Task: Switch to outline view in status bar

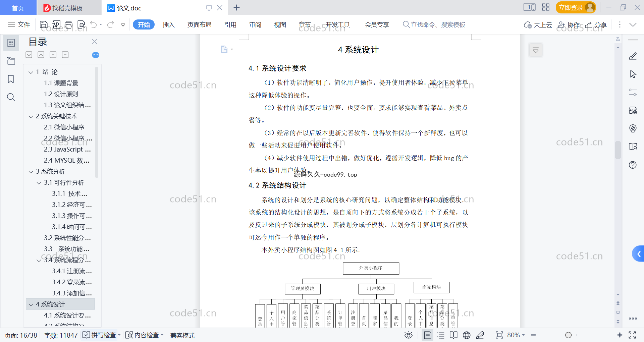Action: 441,335
